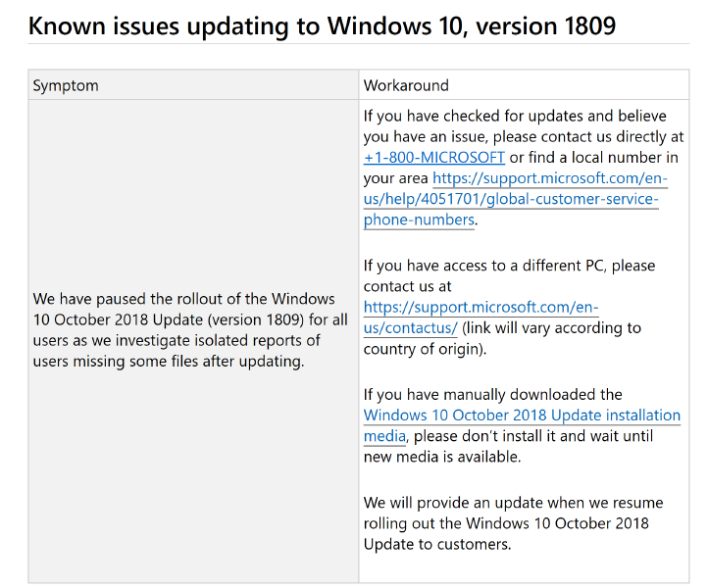Click the +1-800-MICROSOFT phone link
This screenshot has height=588, width=708.
434,158
